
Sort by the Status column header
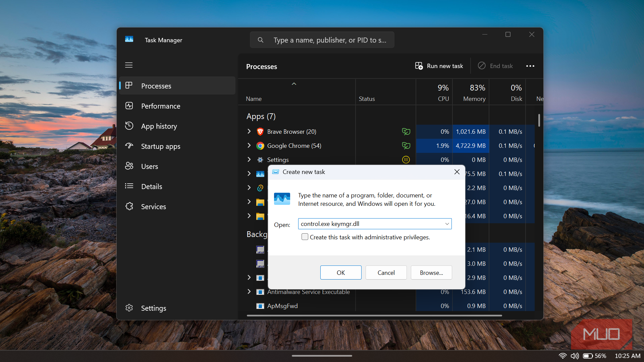[386, 92]
